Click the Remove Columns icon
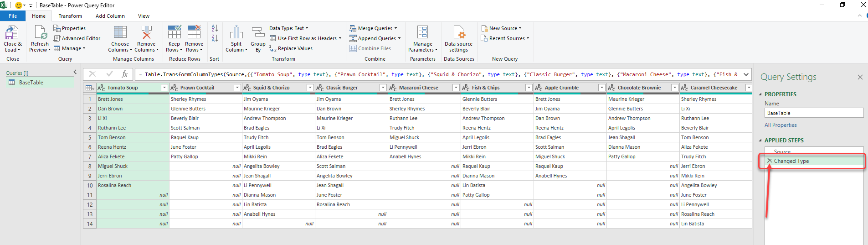The height and width of the screenshot is (245, 868). [x=146, y=33]
